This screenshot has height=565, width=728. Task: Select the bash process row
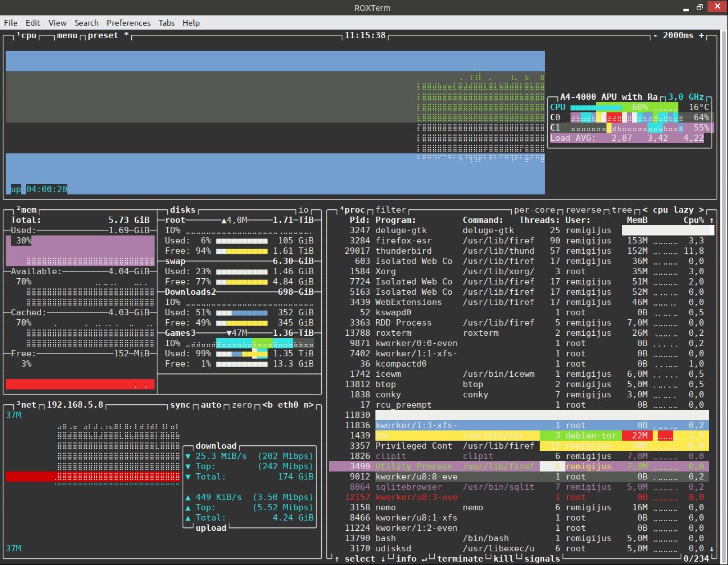519,538
